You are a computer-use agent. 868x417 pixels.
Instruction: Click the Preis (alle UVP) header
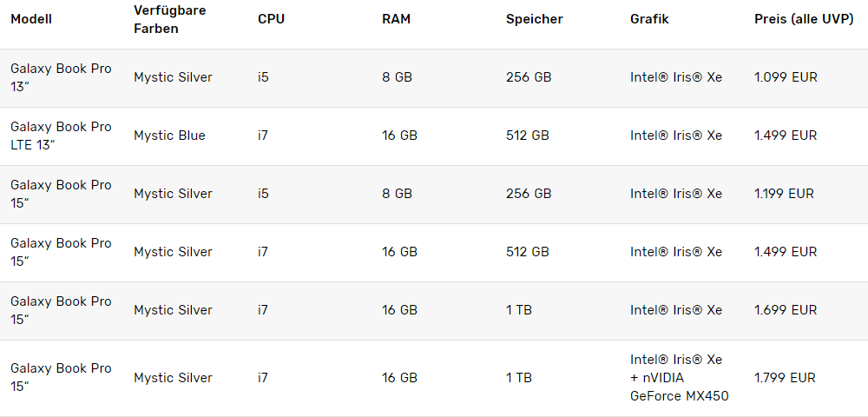pyautogui.click(x=804, y=19)
